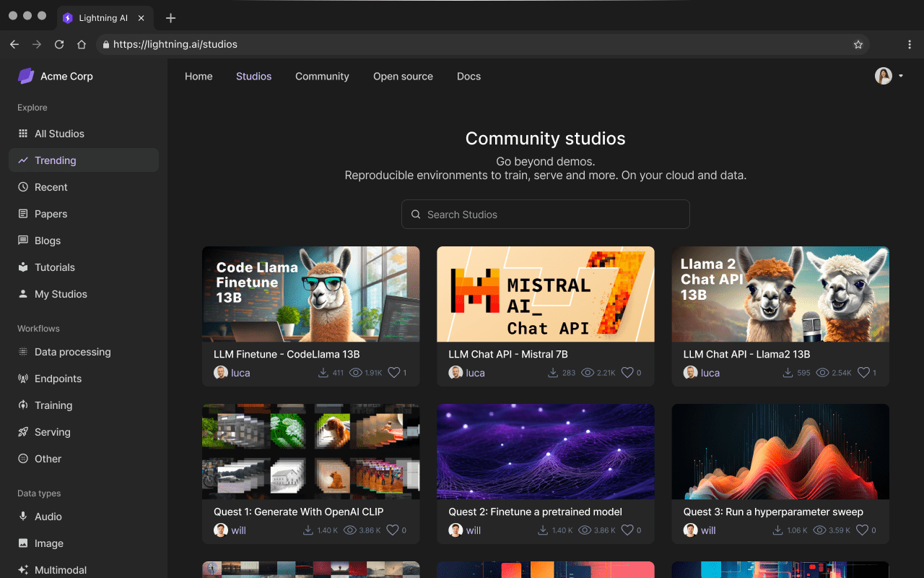Like the Quest 2 Finetune studio heart
The height and width of the screenshot is (578, 924).
tap(628, 530)
